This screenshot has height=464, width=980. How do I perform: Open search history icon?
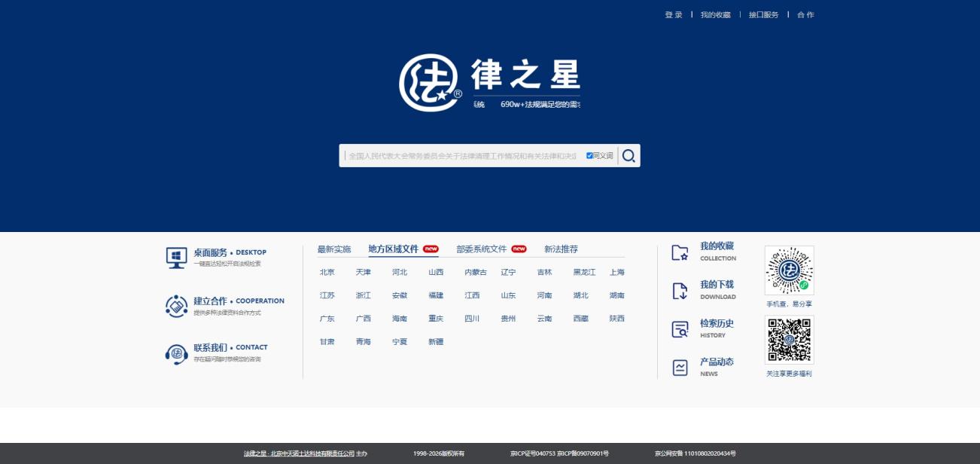point(680,330)
